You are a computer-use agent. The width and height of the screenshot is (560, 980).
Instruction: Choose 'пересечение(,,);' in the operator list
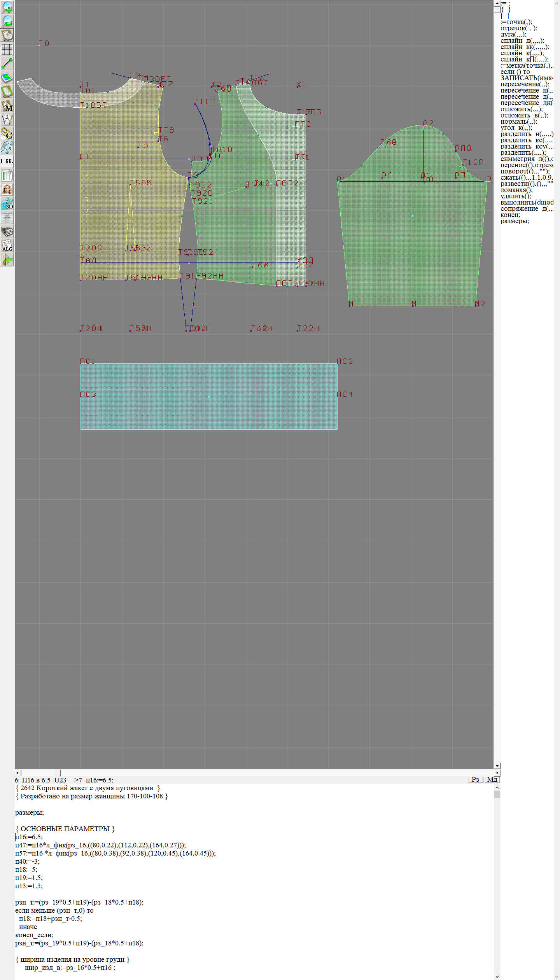click(524, 84)
